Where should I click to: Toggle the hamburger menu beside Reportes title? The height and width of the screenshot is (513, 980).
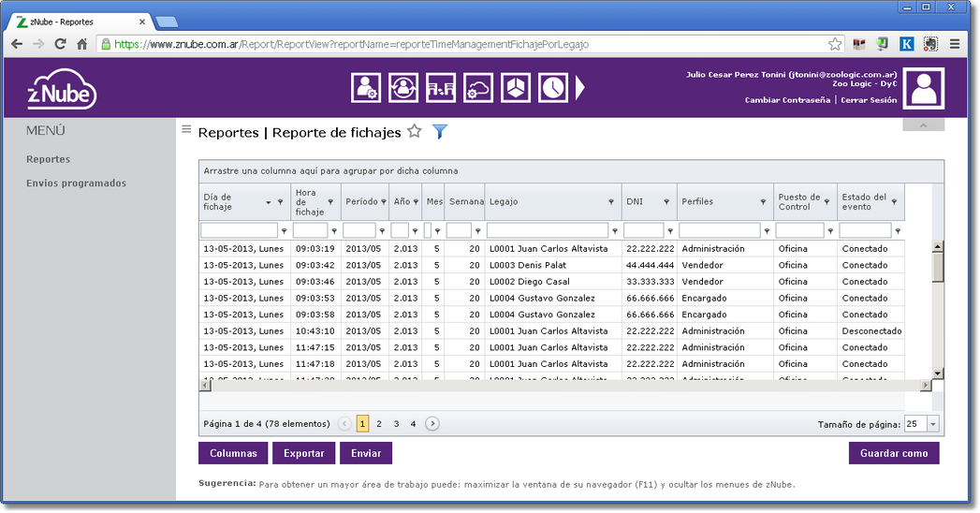tap(186, 130)
